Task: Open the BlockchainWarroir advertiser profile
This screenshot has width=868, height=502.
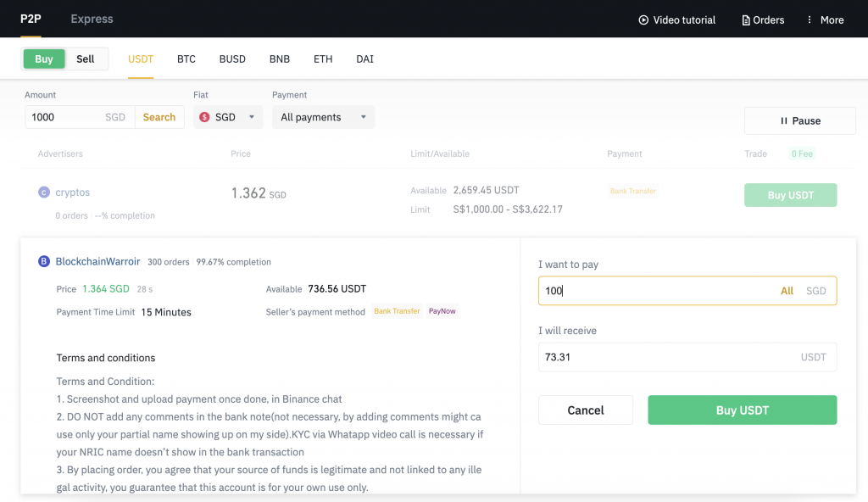Action: [97, 261]
